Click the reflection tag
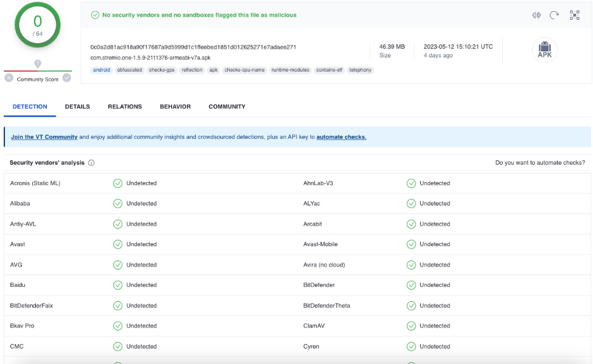The image size is (593, 364). (191, 70)
